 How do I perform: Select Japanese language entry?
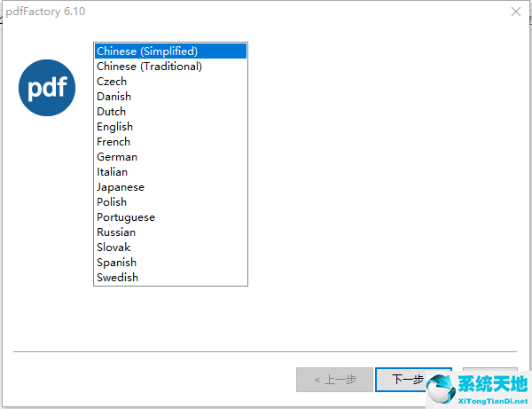coord(170,187)
